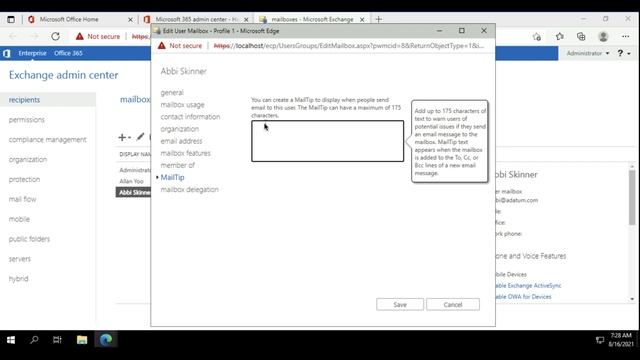The image size is (640, 360).
Task: Switch to mailboxes - Microsoft Exchange tab
Action: click(x=312, y=19)
